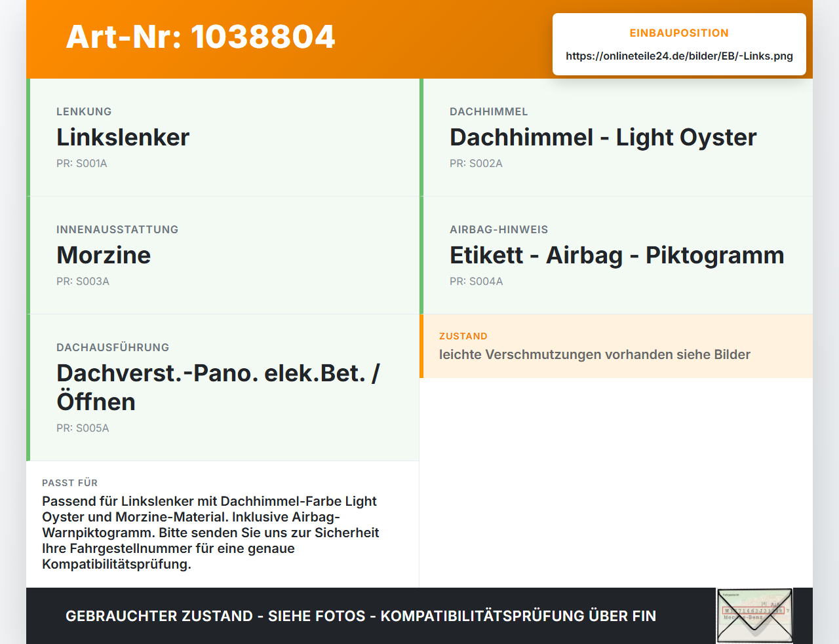This screenshot has width=839, height=644.
Task: Click the EINBAUPOSITION label
Action: pos(679,33)
